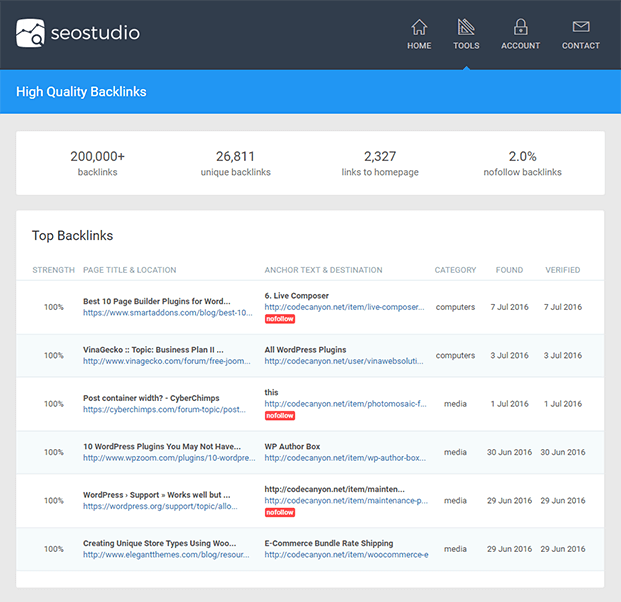
Task: Sort by the CATEGORY column header
Action: point(455,270)
